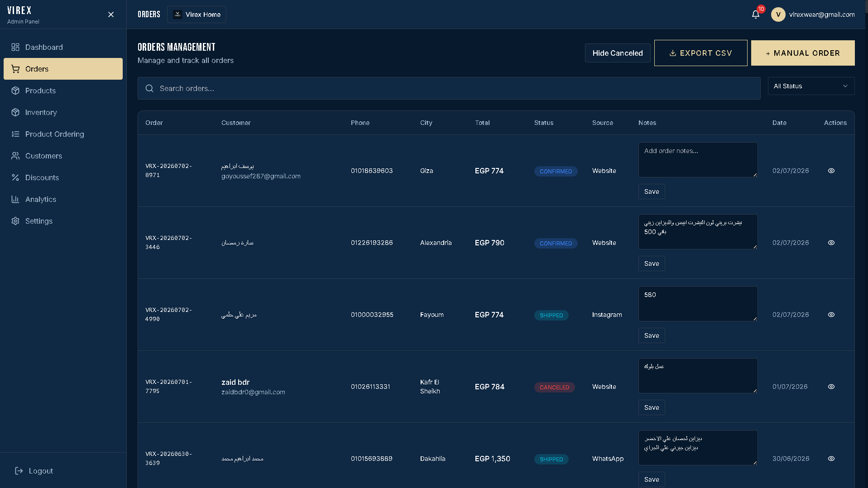
Task: Click the Products box icon
Action: tap(15, 91)
